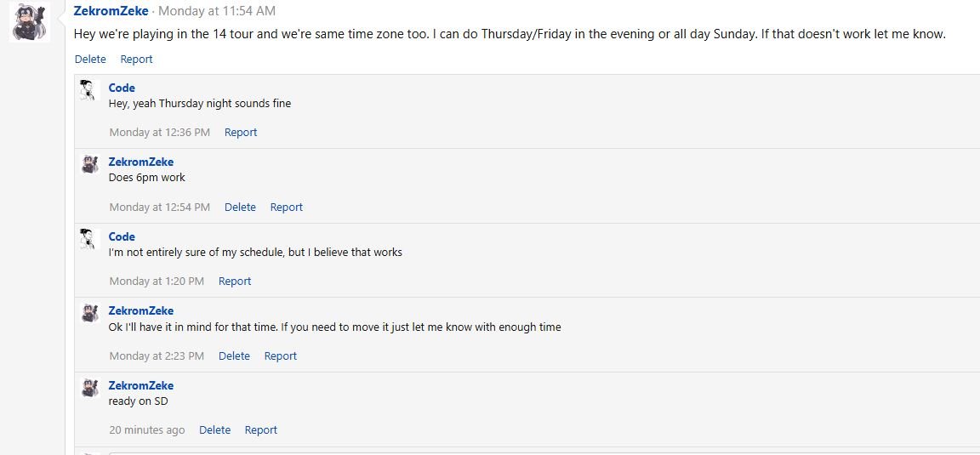Image resolution: width=980 pixels, height=455 pixels.
Task: Report Code's 'Thursday night sounds fine' comment
Action: pyautogui.click(x=241, y=132)
